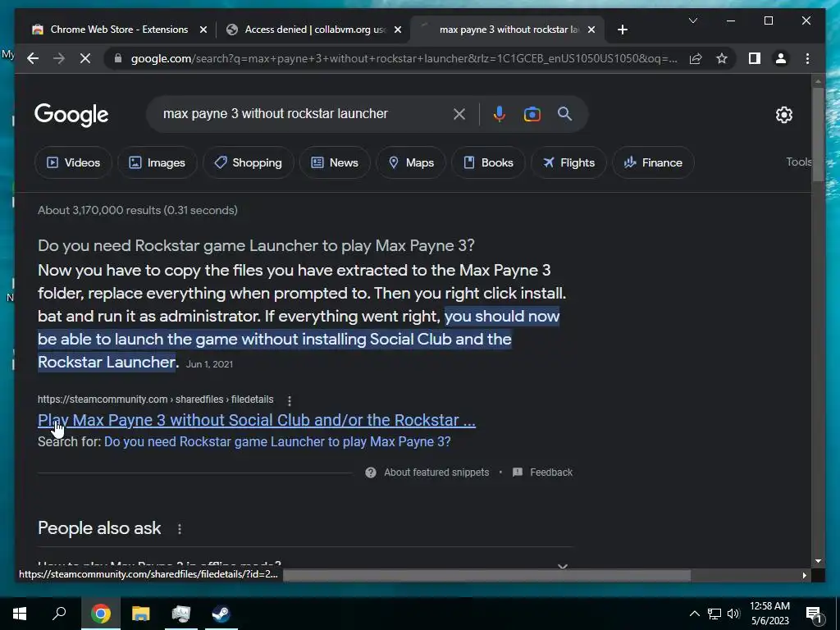Bookmark this tab with the star icon
The image size is (840, 630).
722,58
